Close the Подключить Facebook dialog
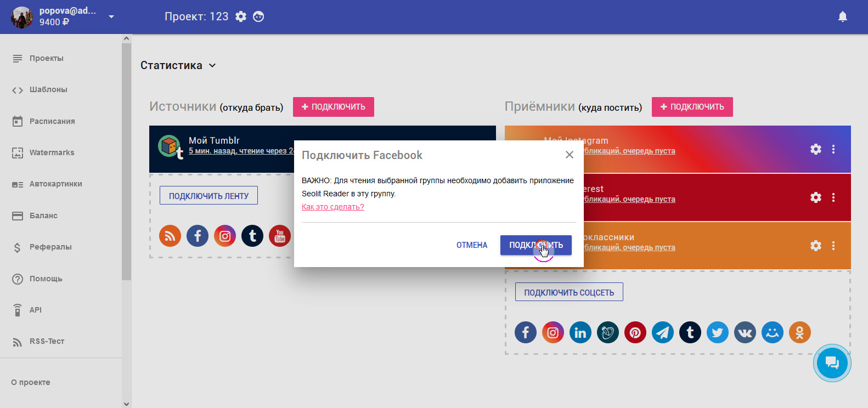The image size is (868, 408). pyautogui.click(x=570, y=155)
